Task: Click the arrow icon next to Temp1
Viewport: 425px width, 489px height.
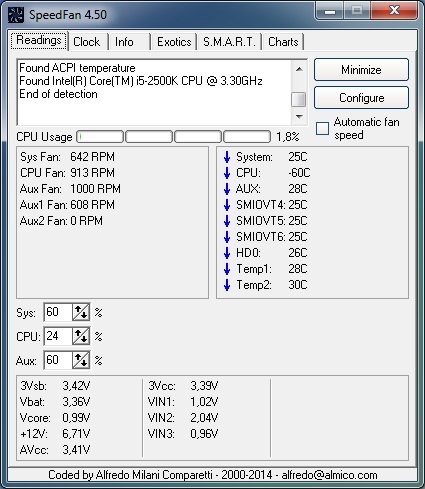Action: pyautogui.click(x=227, y=269)
